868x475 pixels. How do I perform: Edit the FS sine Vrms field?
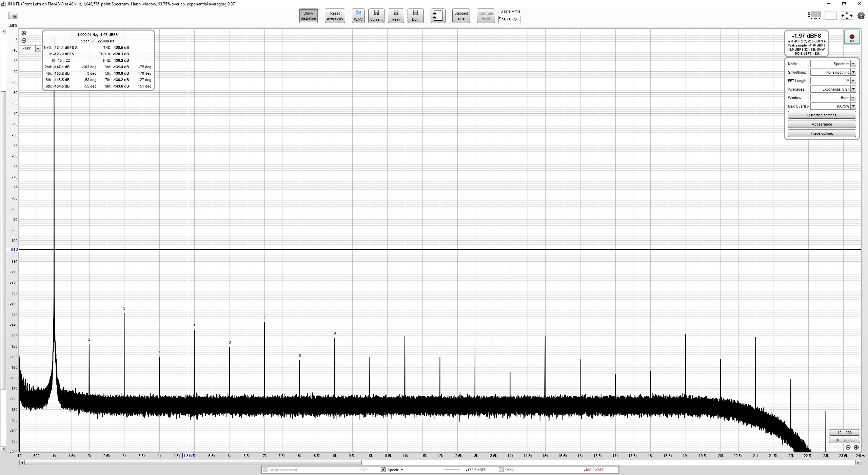pos(509,20)
